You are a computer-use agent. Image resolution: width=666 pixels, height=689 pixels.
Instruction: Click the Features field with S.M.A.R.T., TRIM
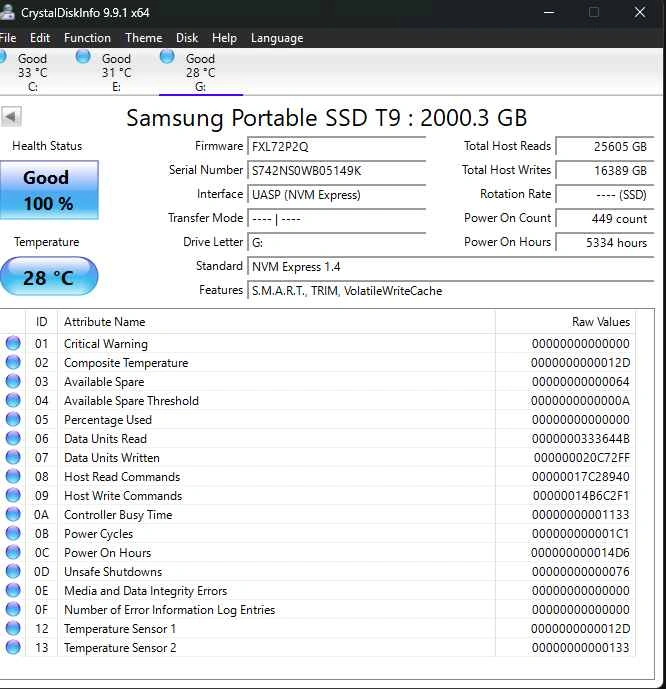451,290
